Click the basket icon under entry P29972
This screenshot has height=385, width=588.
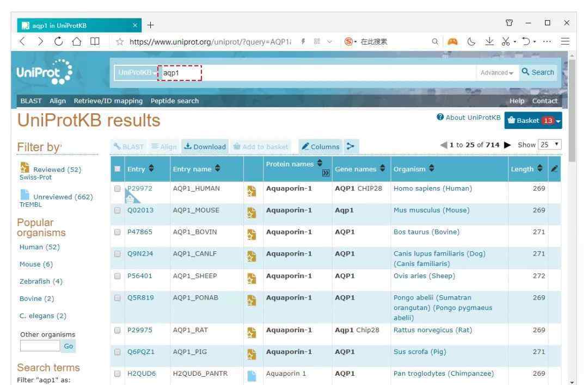[130, 199]
